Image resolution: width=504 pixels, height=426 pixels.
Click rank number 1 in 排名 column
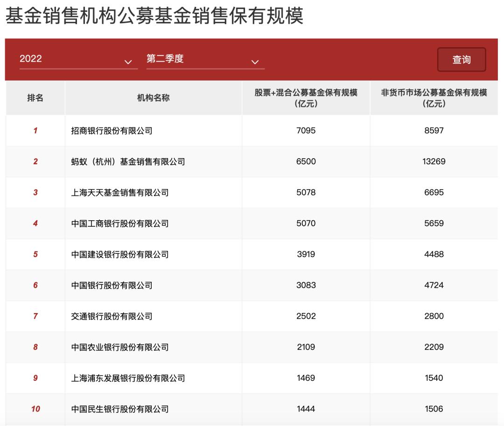click(35, 131)
